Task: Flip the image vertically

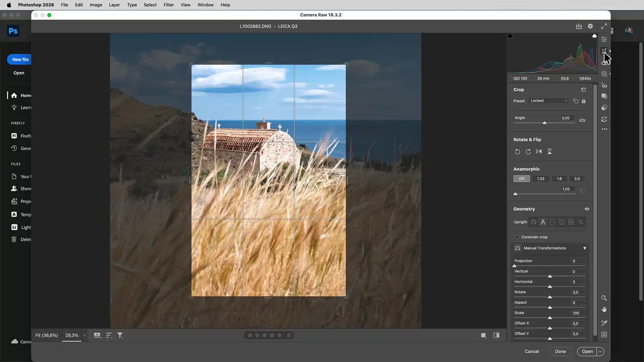Action: (x=549, y=152)
